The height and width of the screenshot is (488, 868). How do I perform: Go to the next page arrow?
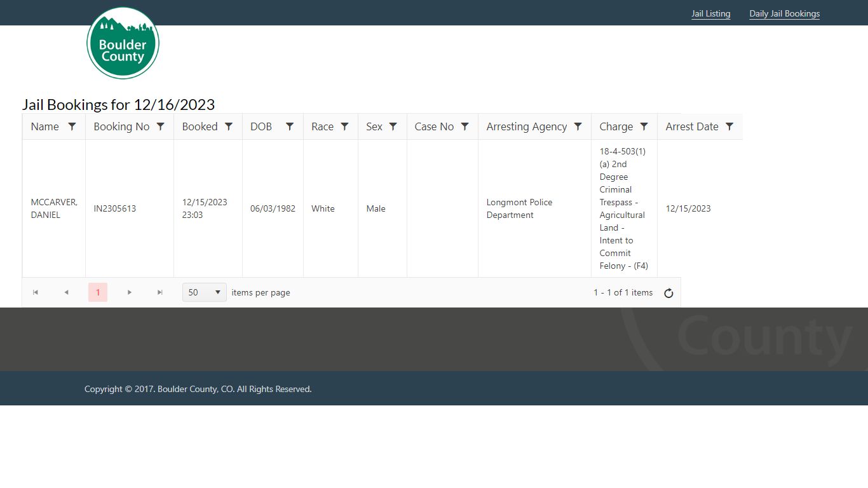130,292
